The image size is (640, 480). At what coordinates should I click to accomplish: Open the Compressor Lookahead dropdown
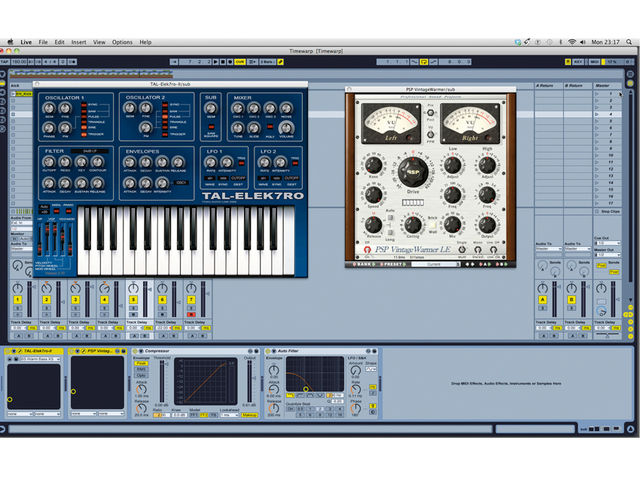tap(229, 415)
